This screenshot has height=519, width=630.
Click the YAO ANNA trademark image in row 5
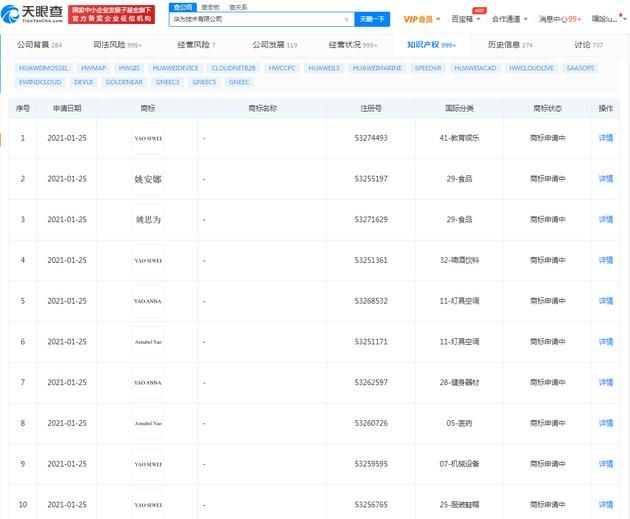click(x=148, y=301)
